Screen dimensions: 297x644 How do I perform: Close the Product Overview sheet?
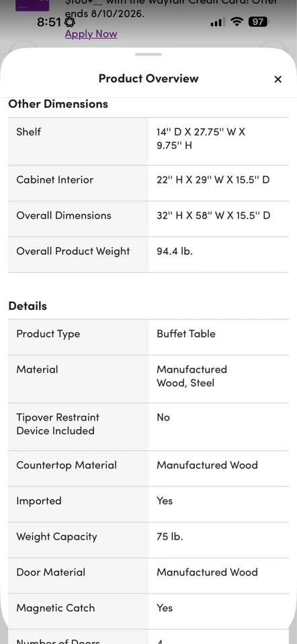click(x=278, y=79)
